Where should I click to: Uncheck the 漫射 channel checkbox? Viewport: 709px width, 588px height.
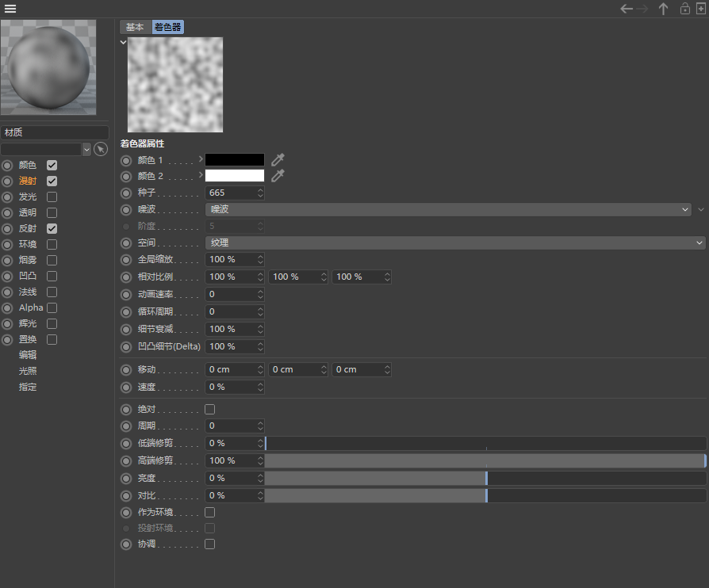(x=52, y=181)
